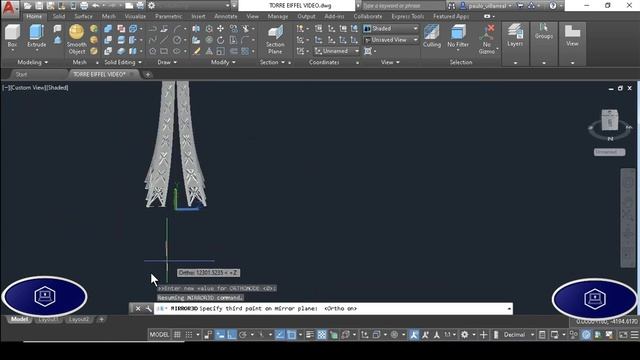This screenshot has width=640, height=360.
Task: Select the Box modeling tool
Action: click(12, 38)
